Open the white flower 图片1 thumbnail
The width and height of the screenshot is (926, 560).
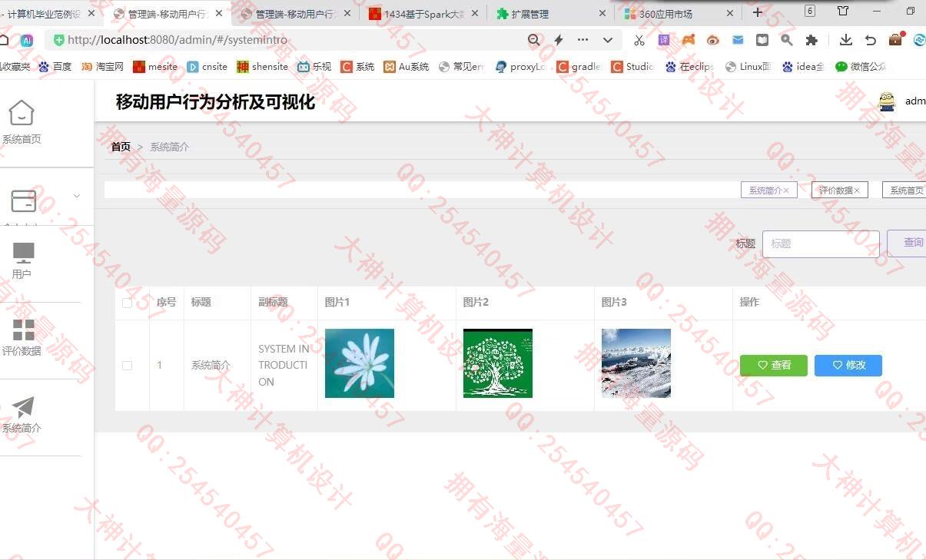[360, 363]
